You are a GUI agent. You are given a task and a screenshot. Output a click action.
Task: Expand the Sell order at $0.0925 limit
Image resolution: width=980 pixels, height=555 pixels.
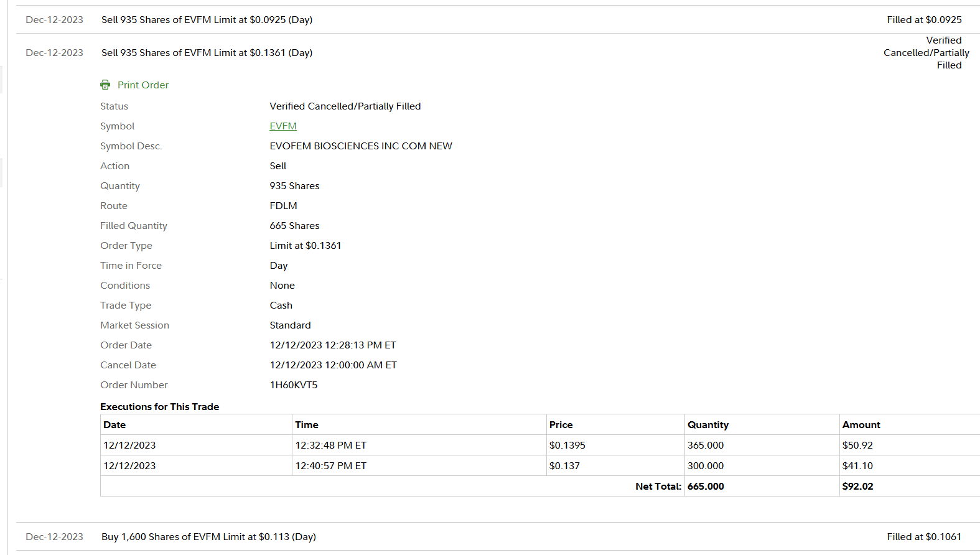207,20
